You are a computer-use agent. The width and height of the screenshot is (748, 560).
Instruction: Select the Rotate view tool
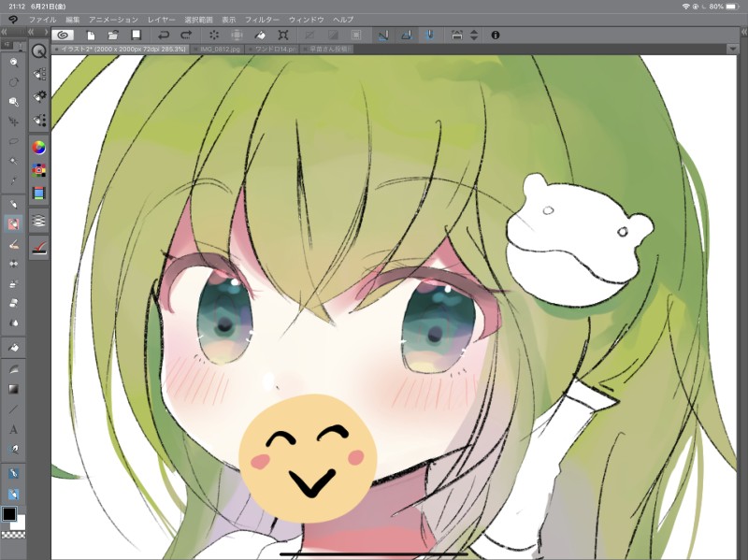click(x=14, y=82)
